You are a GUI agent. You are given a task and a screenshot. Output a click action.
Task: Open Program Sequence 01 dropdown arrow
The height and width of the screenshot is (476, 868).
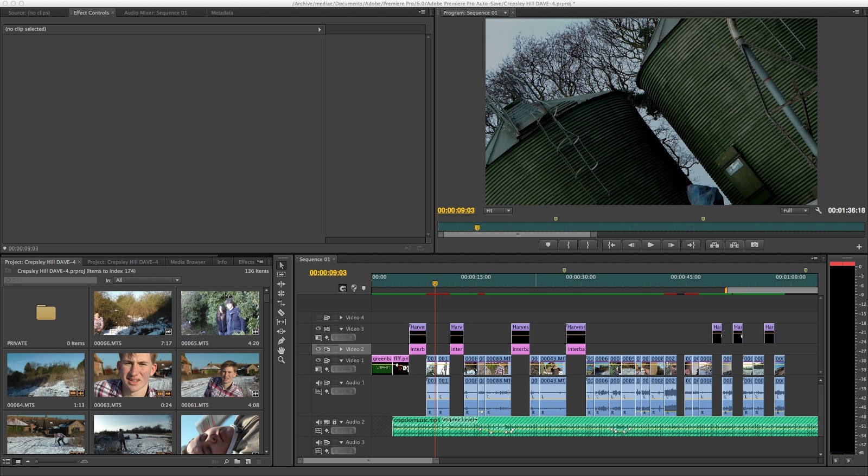[505, 12]
